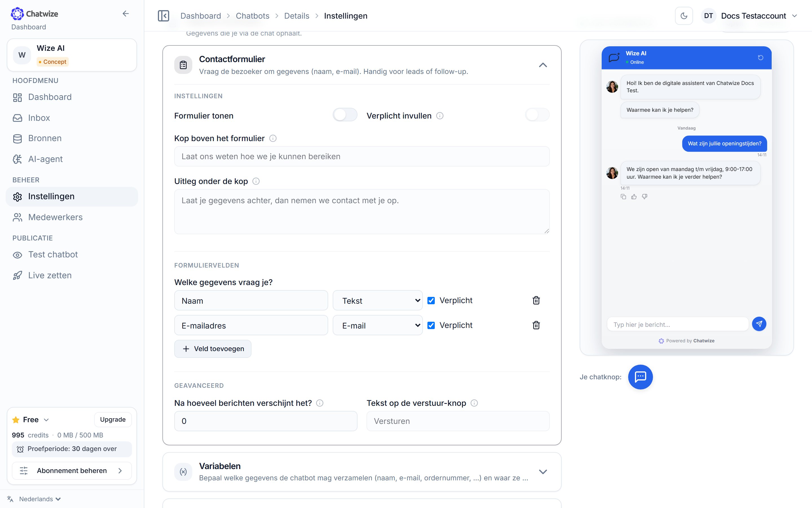Open Live zetten in the sidebar
The image size is (812, 508).
(x=72, y=275)
